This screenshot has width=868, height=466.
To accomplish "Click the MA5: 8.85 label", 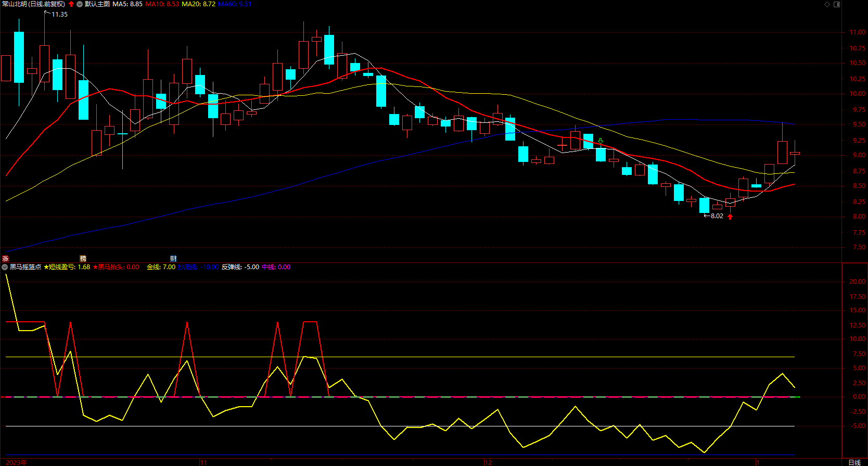I will coord(127,4).
